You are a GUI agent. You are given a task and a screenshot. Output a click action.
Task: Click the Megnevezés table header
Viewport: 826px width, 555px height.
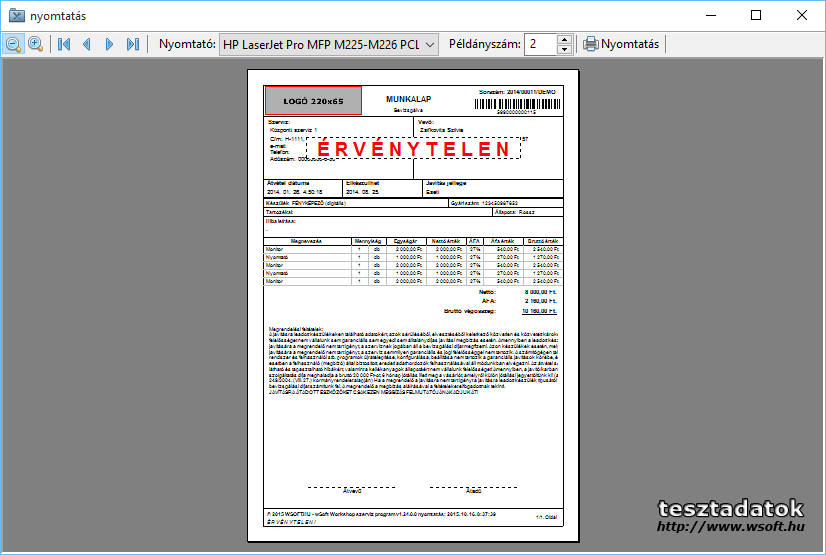click(x=306, y=241)
